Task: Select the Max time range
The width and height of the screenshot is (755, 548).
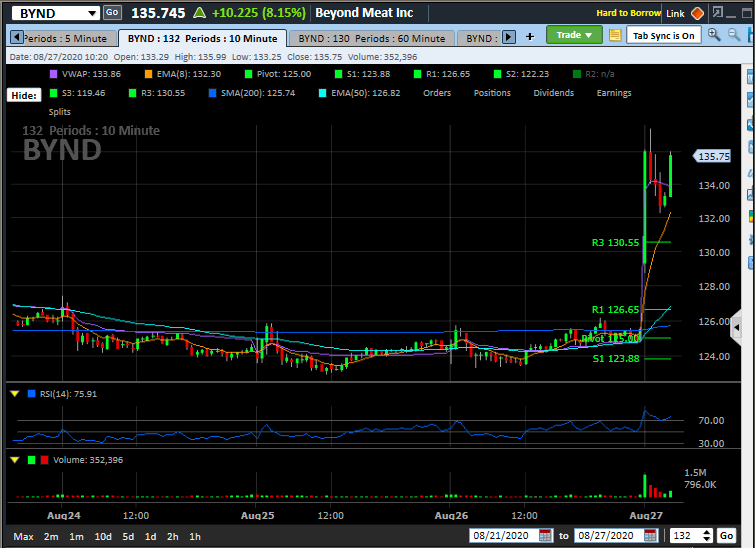Action: (23, 536)
